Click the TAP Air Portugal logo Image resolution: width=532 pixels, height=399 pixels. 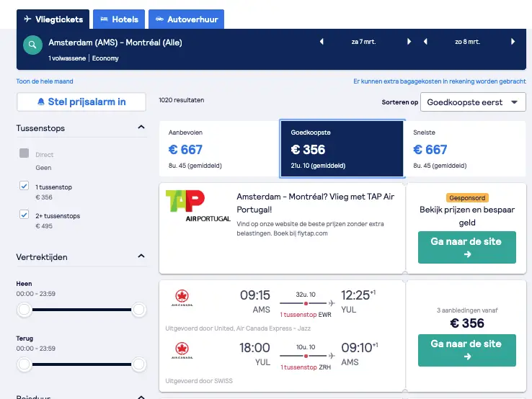[198, 206]
